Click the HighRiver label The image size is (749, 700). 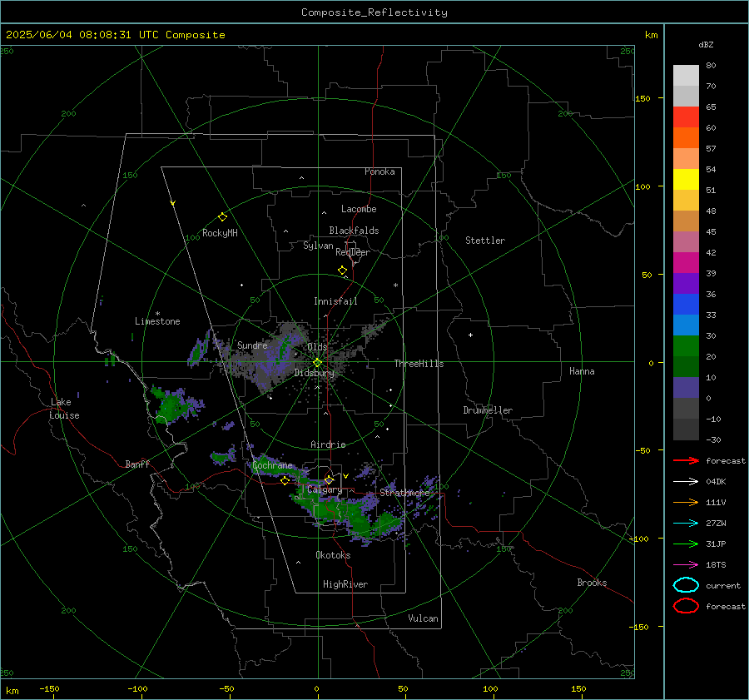point(345,584)
